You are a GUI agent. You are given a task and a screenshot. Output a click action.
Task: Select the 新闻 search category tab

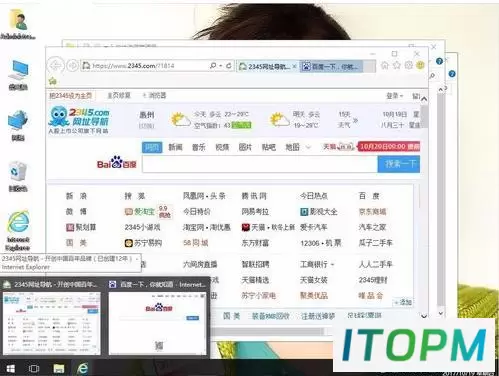pos(175,147)
